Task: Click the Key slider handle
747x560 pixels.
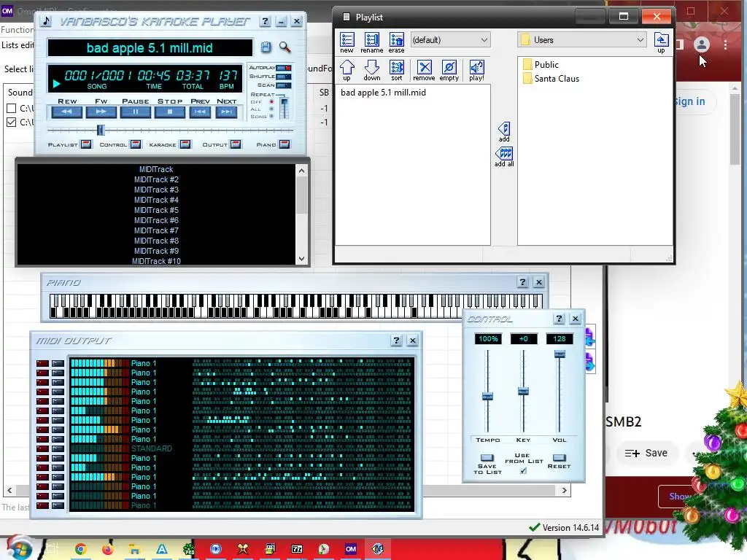Action: (x=523, y=392)
